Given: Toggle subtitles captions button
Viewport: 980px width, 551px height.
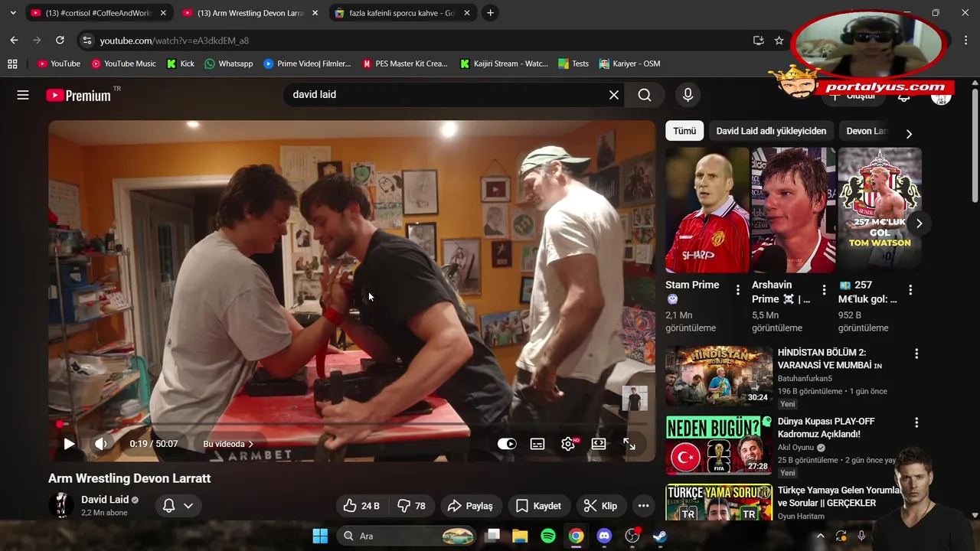Looking at the screenshot, I should (x=537, y=444).
